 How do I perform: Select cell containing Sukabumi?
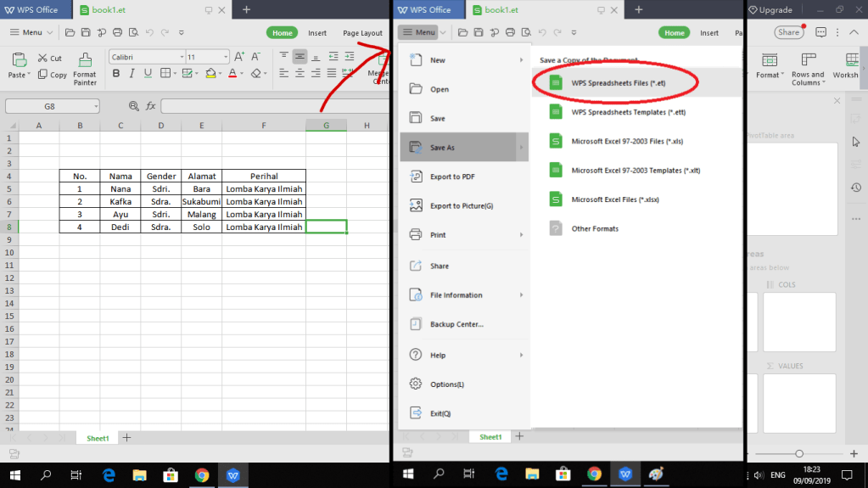(x=201, y=201)
